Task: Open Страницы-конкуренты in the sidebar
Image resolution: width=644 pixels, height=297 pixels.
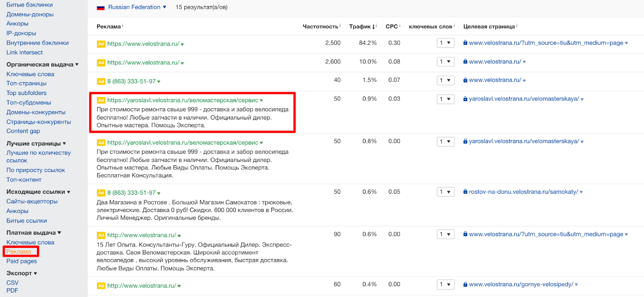Action: pyautogui.click(x=39, y=122)
